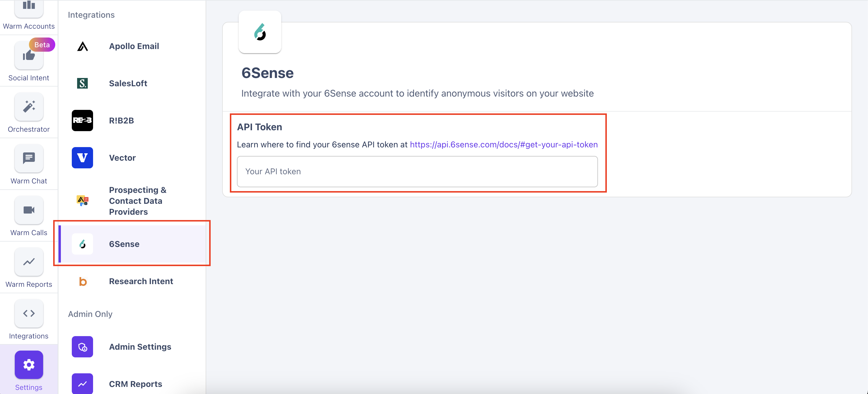Focus the Your API token field
Screen dimensions: 868x394
tap(417, 171)
